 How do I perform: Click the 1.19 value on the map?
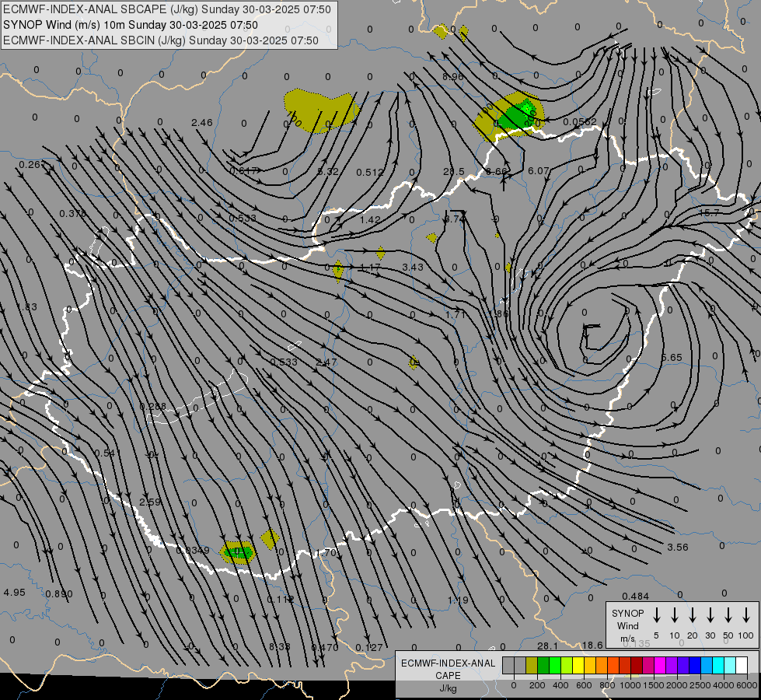(458, 600)
